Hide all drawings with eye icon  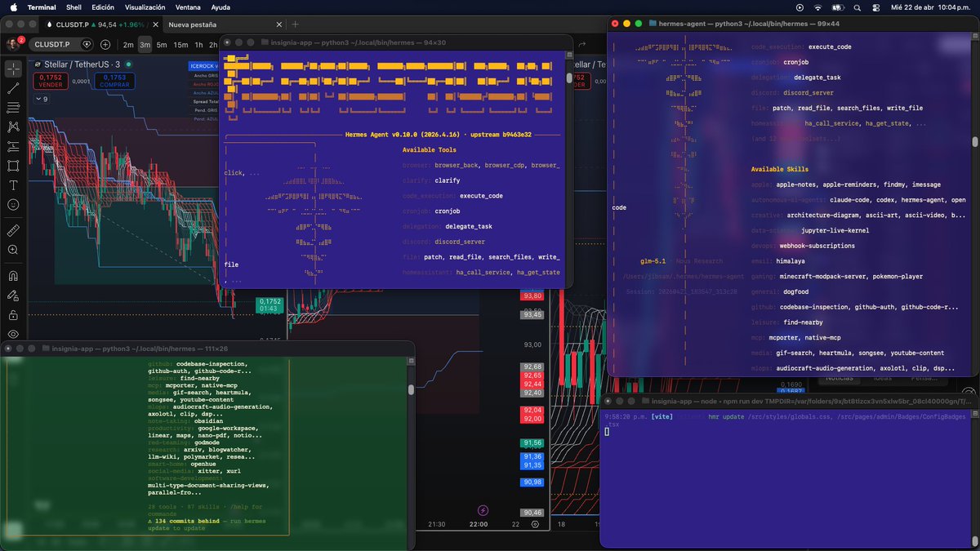[13, 335]
